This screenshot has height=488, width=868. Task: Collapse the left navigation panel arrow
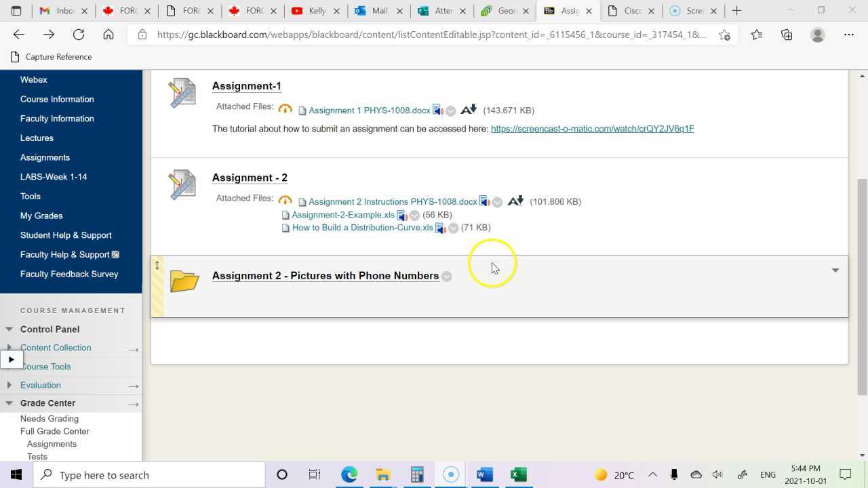click(12, 359)
